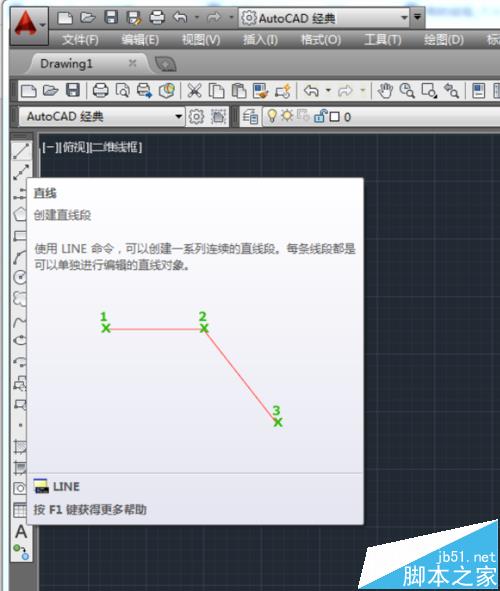Select the Zoom Window tool
The height and width of the screenshot is (591, 500).
(x=429, y=91)
